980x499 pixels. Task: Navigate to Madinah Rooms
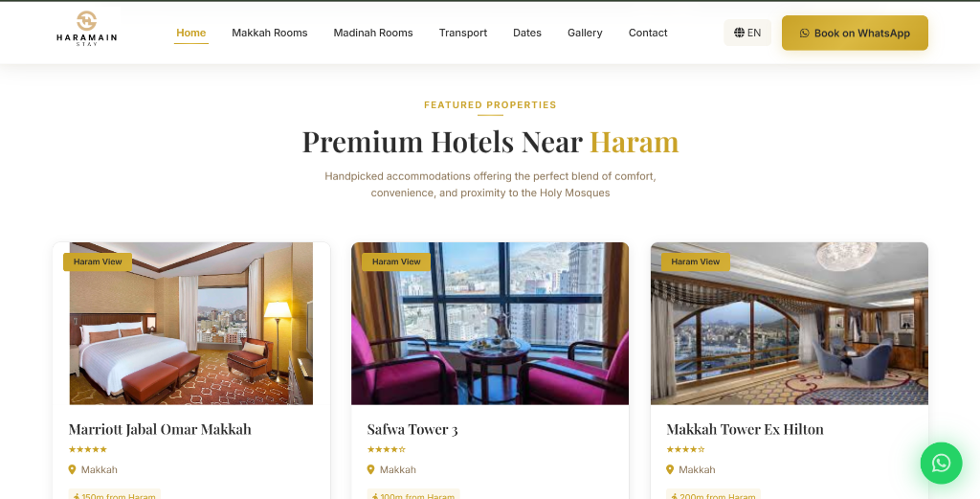tap(373, 33)
